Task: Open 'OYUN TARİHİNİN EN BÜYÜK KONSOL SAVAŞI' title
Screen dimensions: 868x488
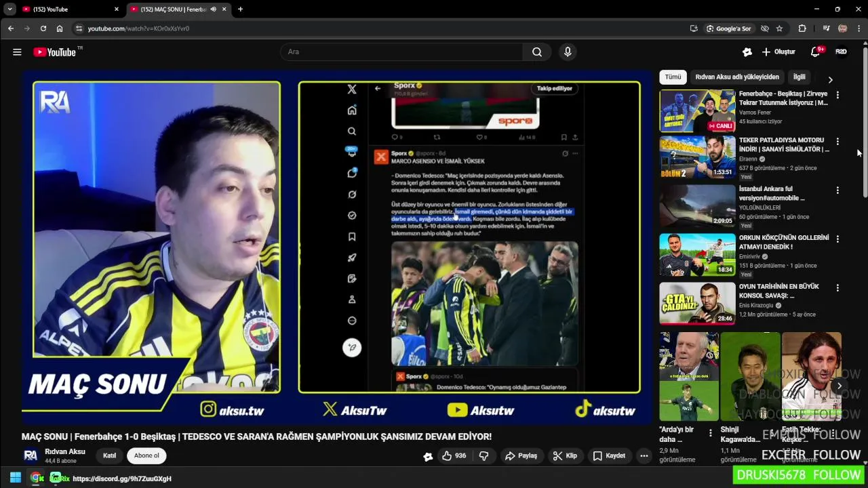Action: [779, 291]
